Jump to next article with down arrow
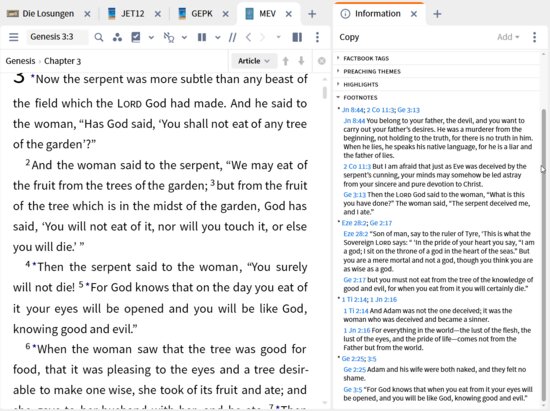Screen dimensions: 550x411 (x=301, y=61)
